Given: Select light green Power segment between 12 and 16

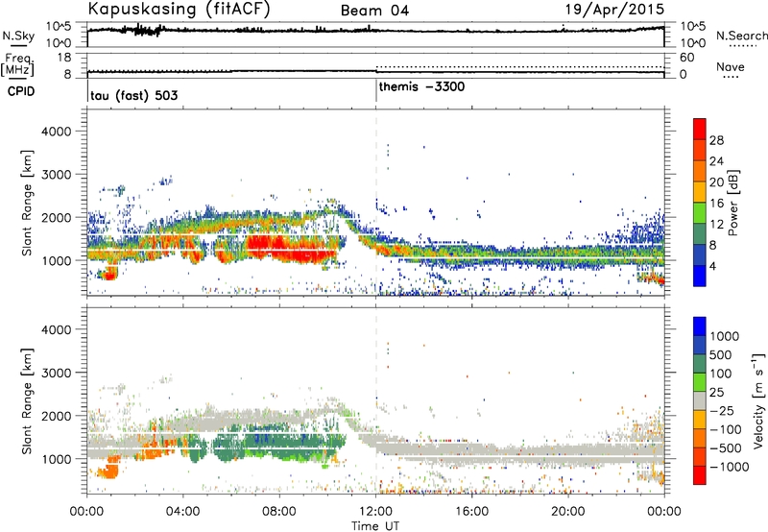Looking at the screenshot, I should pyautogui.click(x=700, y=213).
